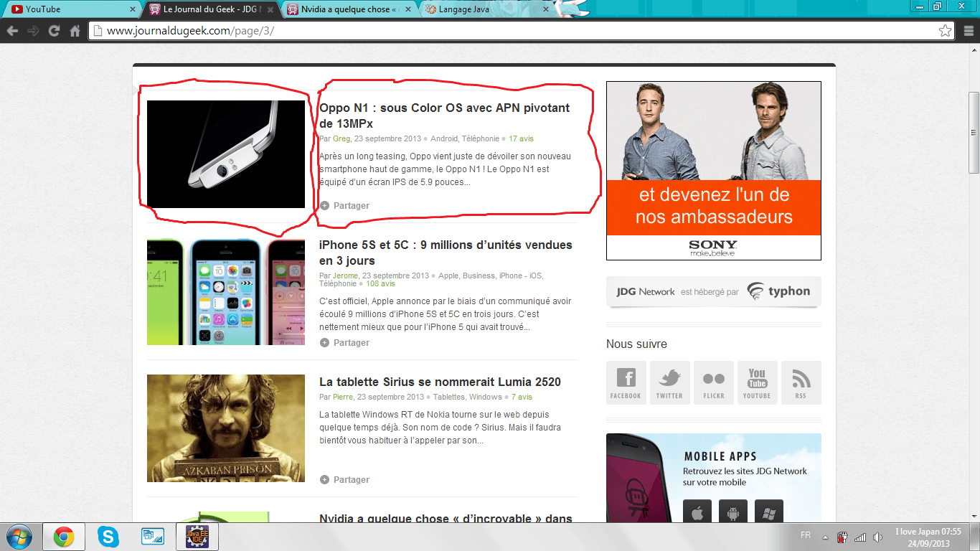Click the Sony ambassadeurs advertisement
The height and width of the screenshot is (551, 980).
714,171
